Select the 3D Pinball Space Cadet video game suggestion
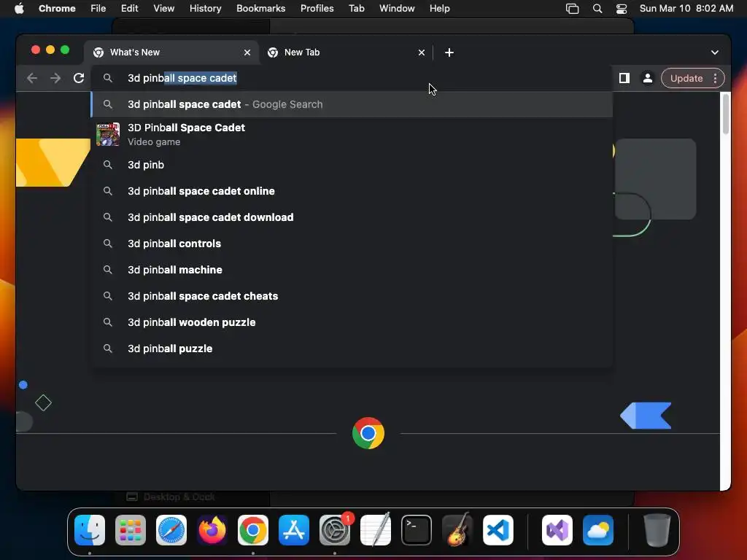747x560 pixels. 352,134
